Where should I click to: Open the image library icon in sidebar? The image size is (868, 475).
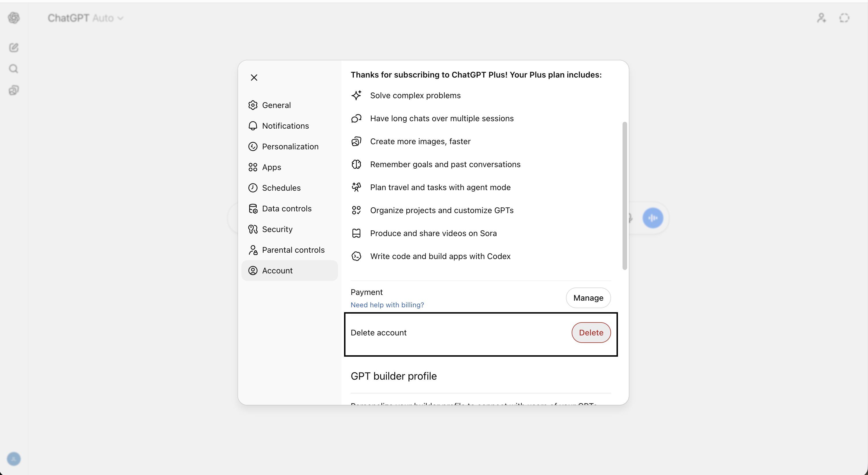click(14, 90)
